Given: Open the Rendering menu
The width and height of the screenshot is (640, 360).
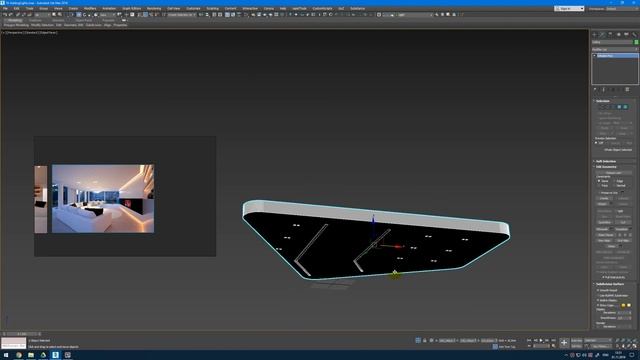Looking at the screenshot, I should click(154, 9).
